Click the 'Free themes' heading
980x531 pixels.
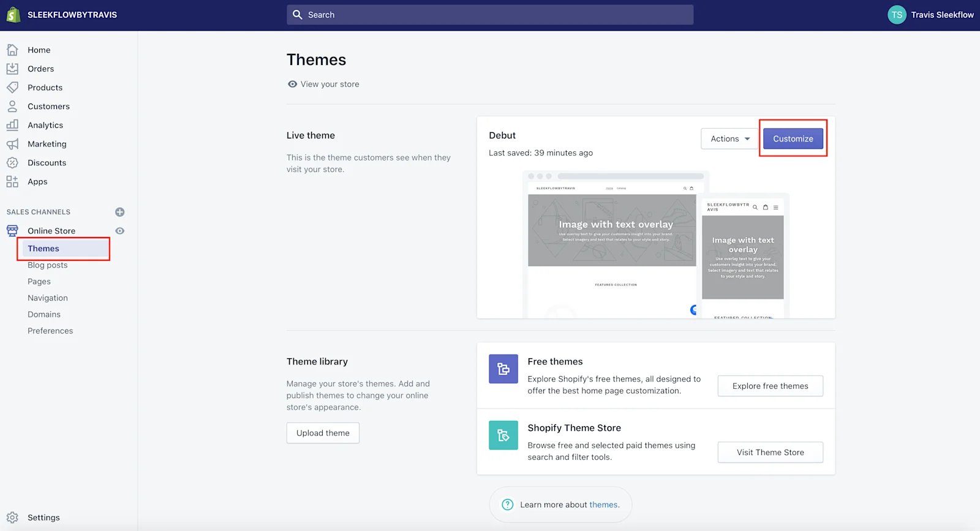coord(555,361)
